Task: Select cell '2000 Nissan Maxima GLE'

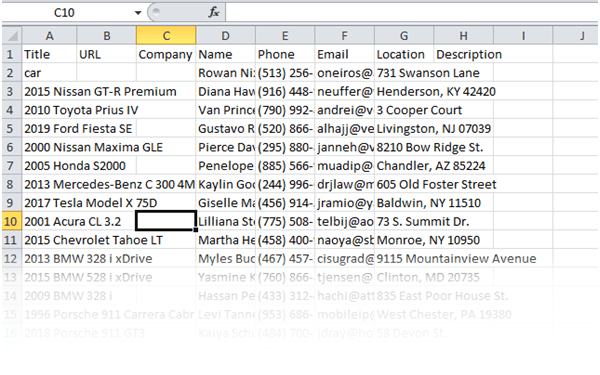Action: [x=93, y=147]
